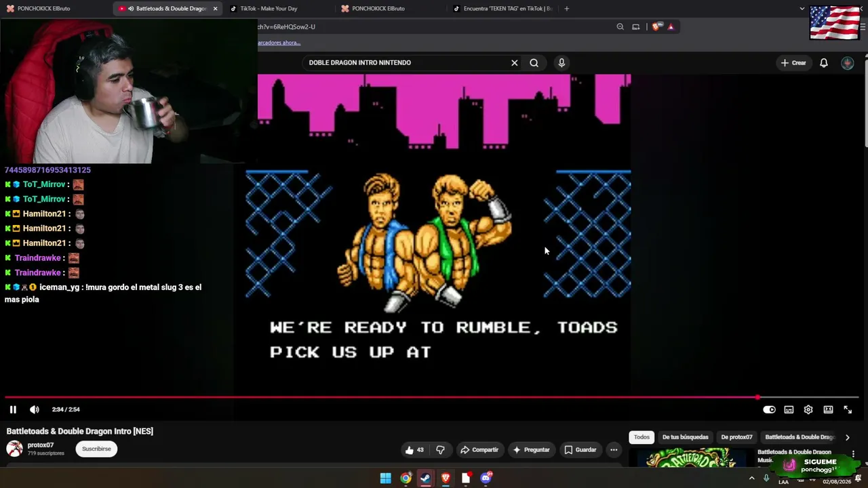Mute the video with the speaker icon
The image size is (868, 488).
click(35, 409)
